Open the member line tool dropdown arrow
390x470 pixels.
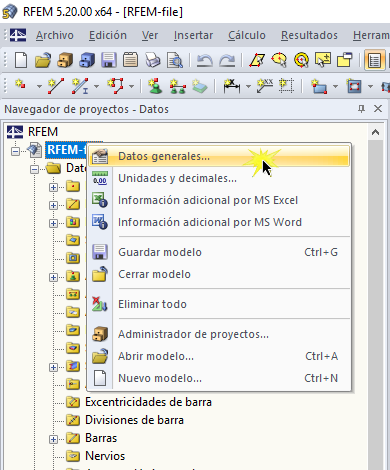[x=96, y=87]
